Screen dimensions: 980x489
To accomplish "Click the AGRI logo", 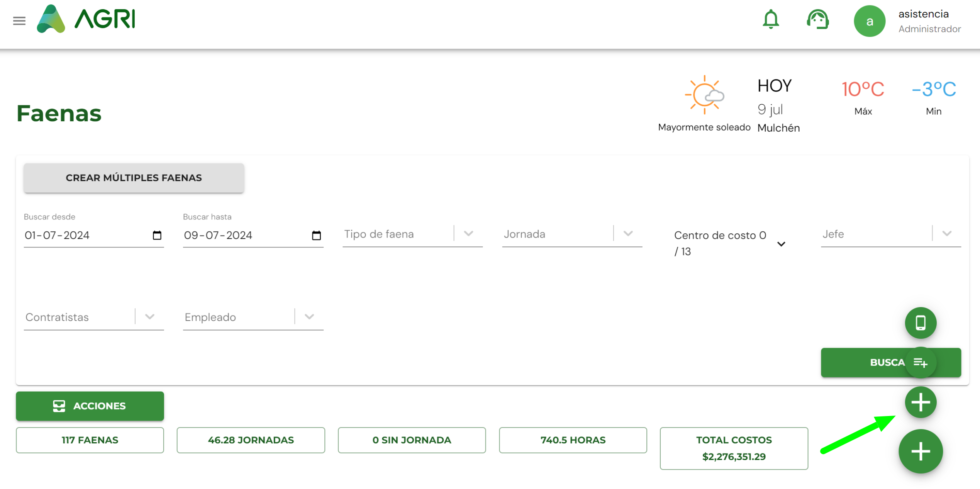I will pos(86,19).
